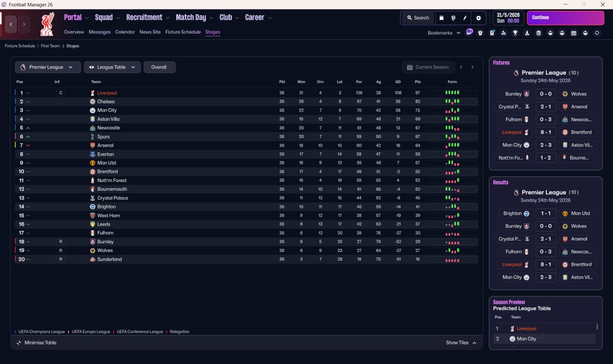Click the Premier League logo in Fixtures panel

coord(516,73)
